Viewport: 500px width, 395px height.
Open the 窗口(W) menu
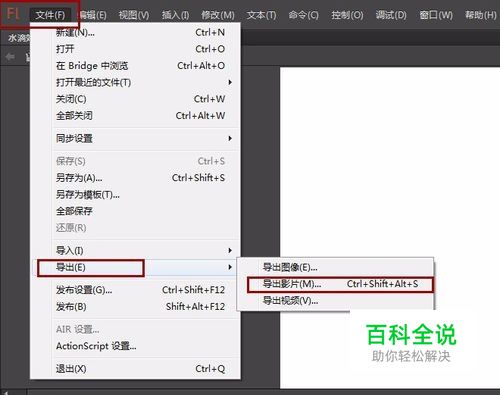[x=436, y=15]
